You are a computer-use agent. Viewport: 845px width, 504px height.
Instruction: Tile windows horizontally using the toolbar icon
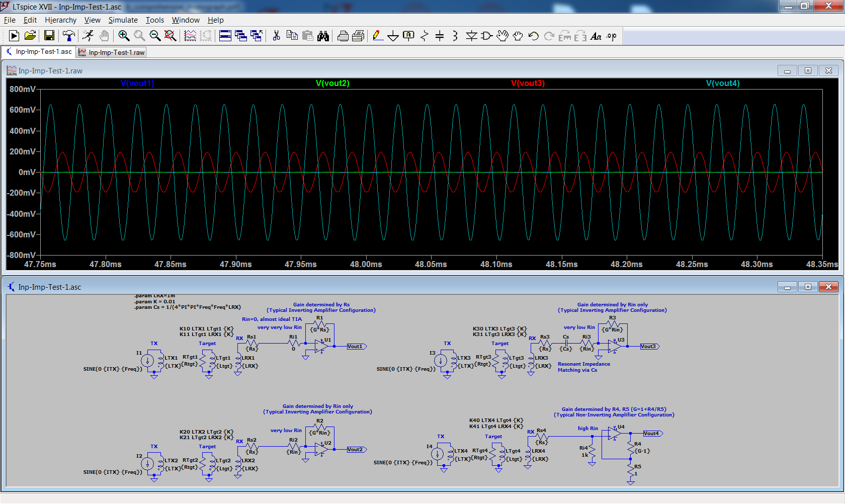click(225, 36)
